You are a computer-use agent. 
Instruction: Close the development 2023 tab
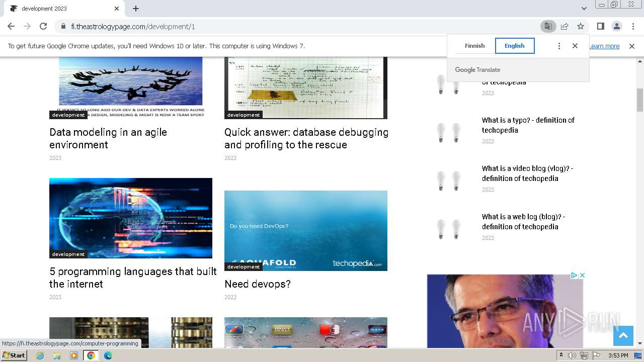click(x=117, y=9)
